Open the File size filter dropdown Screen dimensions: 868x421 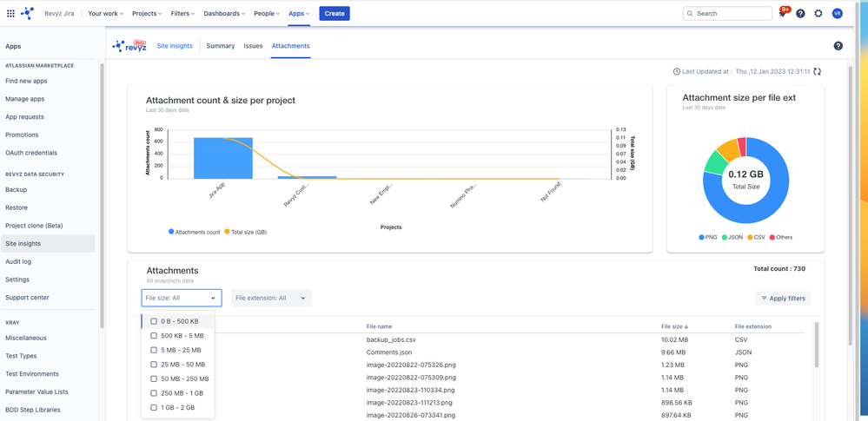(x=182, y=298)
